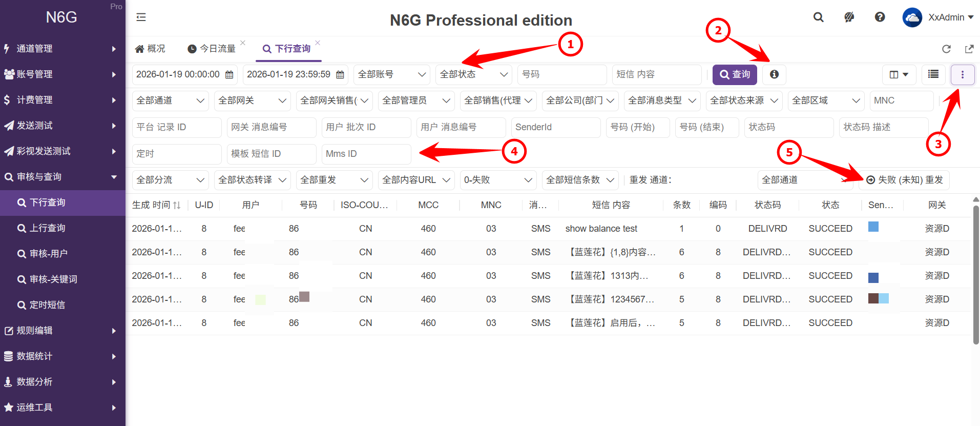Open the header search magnifier icon
The image size is (980, 426).
819,17
